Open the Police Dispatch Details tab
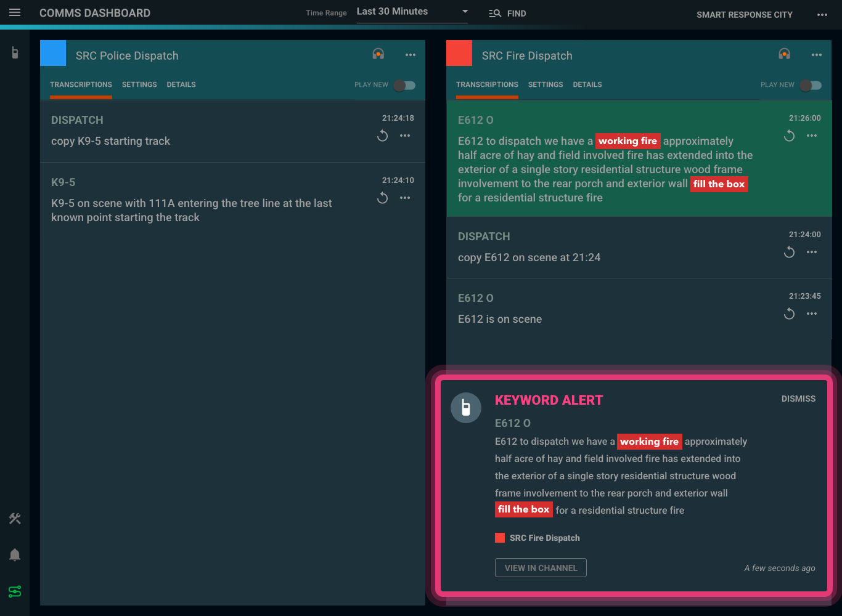This screenshot has width=842, height=616. point(181,85)
